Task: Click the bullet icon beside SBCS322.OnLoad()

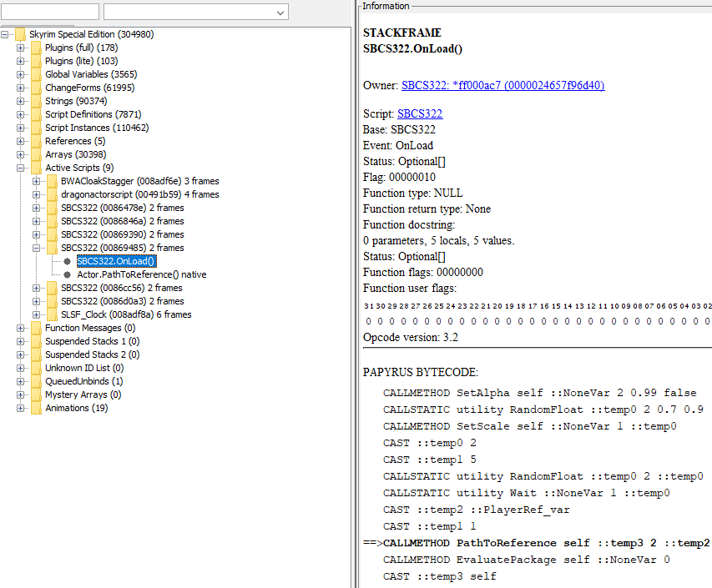Action: (68, 261)
